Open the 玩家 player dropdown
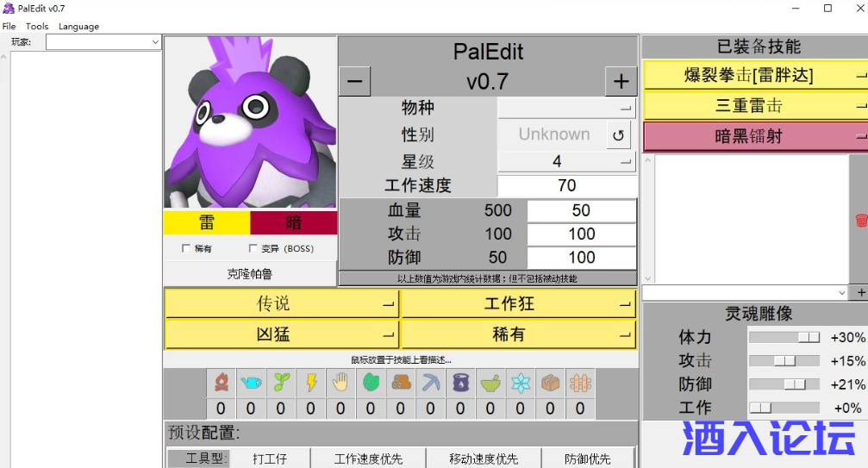Image resolution: width=868 pixels, height=468 pixels. [103, 41]
